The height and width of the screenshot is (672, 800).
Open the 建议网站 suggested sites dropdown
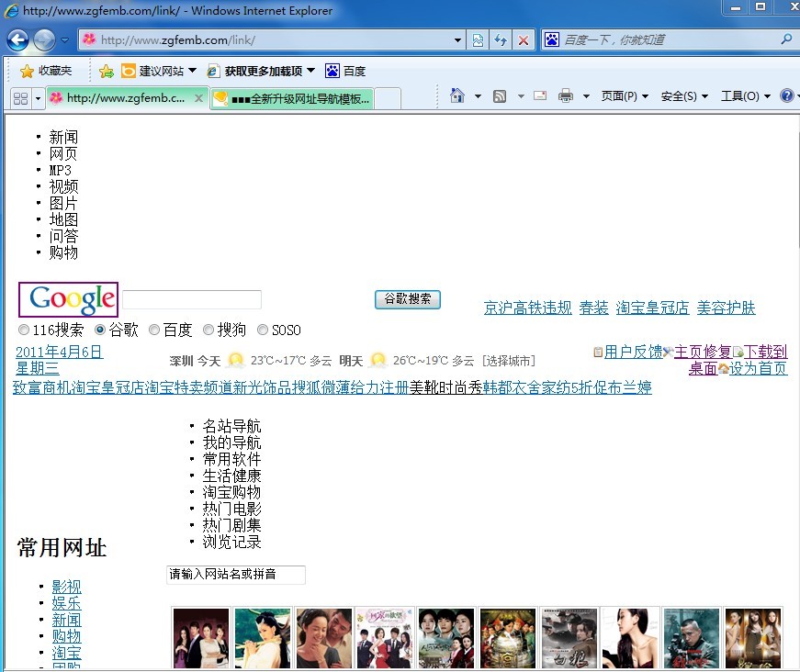pyautogui.click(x=159, y=71)
